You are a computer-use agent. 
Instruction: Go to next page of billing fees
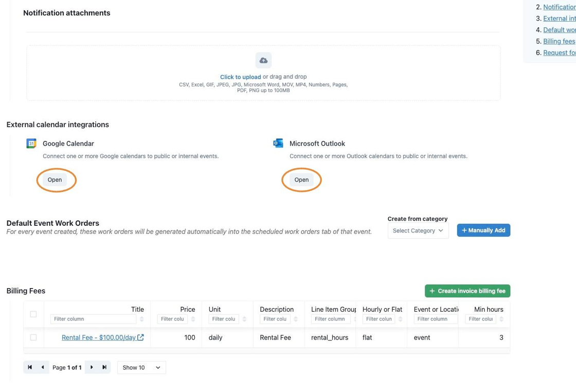click(x=92, y=367)
